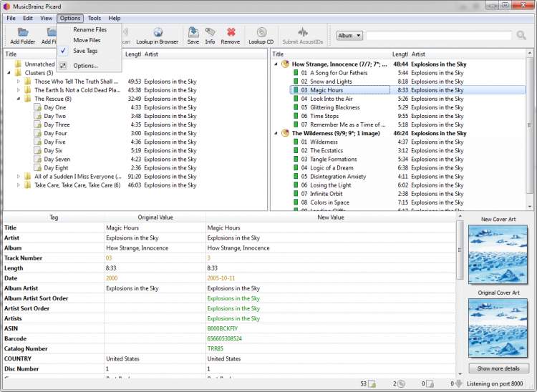Click the Show more details button
This screenshot has height=392, width=537.
pos(498,368)
